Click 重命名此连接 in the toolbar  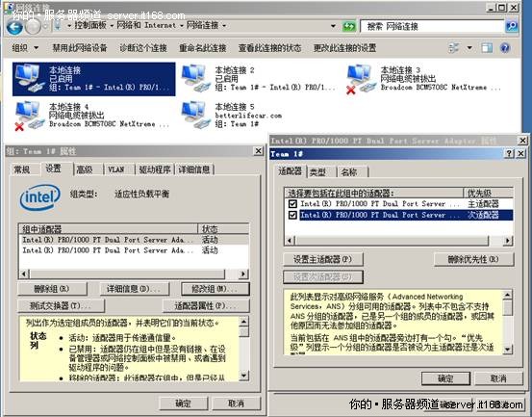click(203, 48)
